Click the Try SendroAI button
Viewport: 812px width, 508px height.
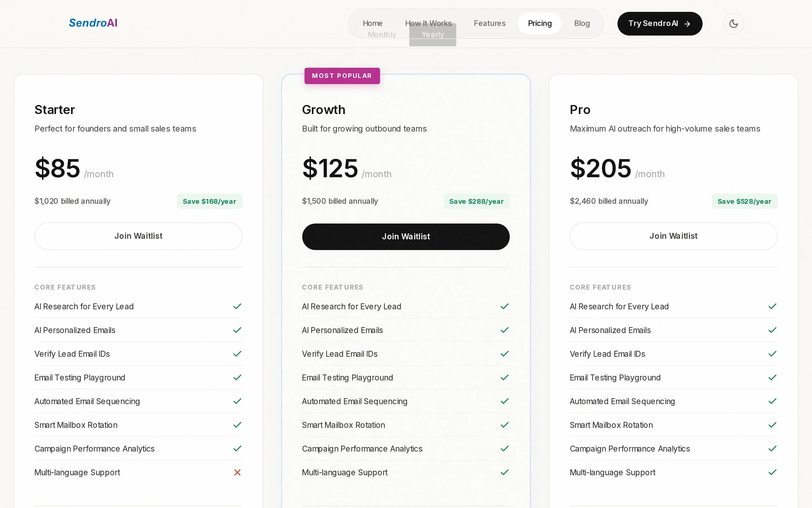[x=660, y=23]
